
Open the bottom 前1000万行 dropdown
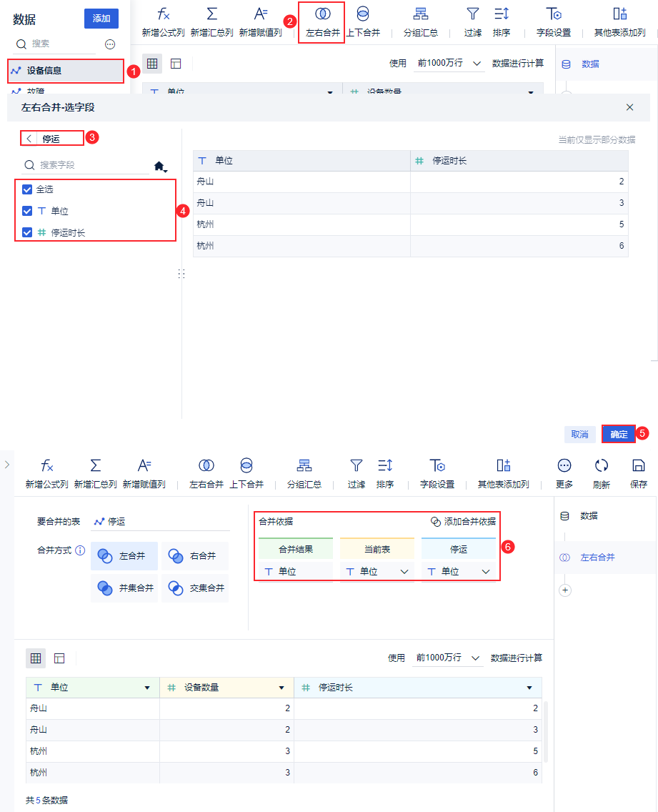pyautogui.click(x=448, y=658)
